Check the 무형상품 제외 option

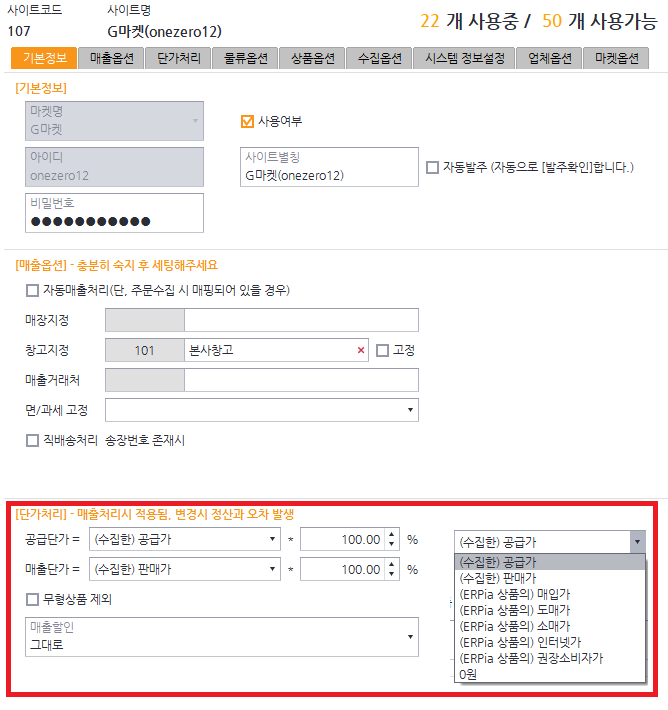click(32, 600)
